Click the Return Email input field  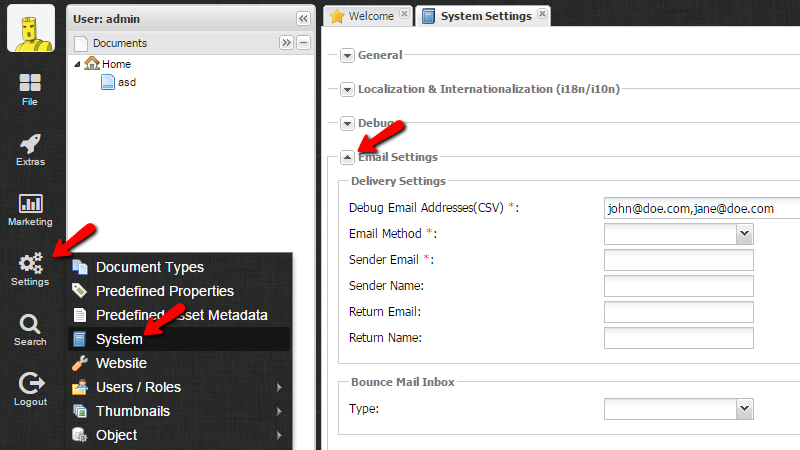(x=679, y=312)
